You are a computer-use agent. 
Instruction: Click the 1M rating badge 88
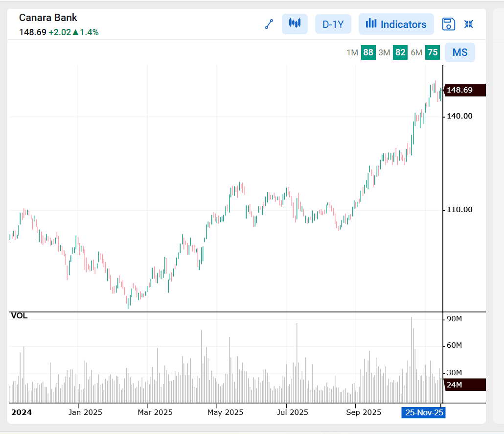(x=368, y=52)
